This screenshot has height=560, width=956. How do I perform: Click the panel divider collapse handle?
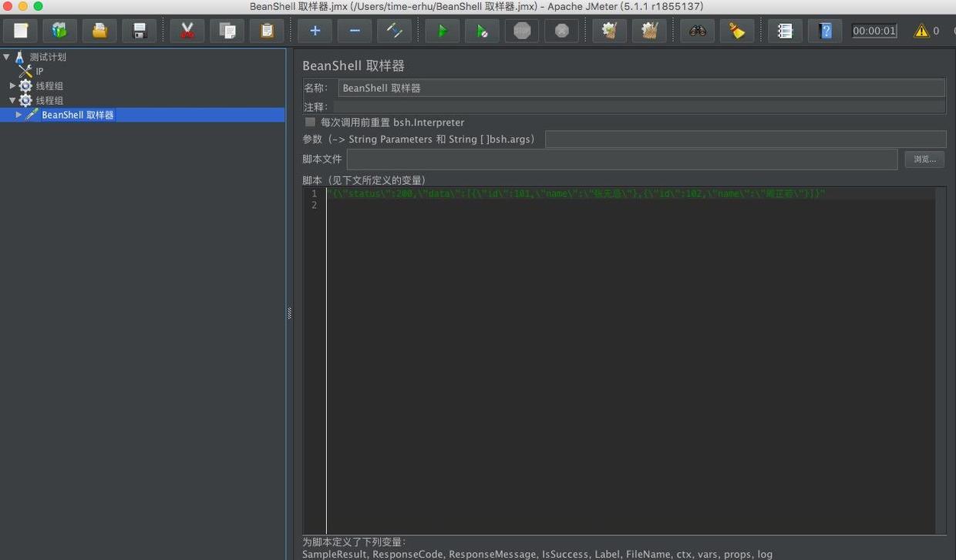pos(289,314)
